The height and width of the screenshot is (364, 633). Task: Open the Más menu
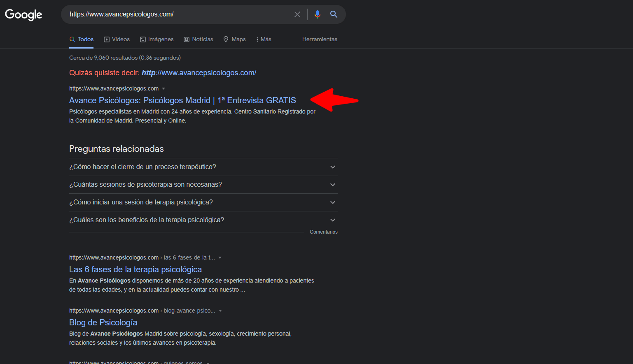coord(264,39)
